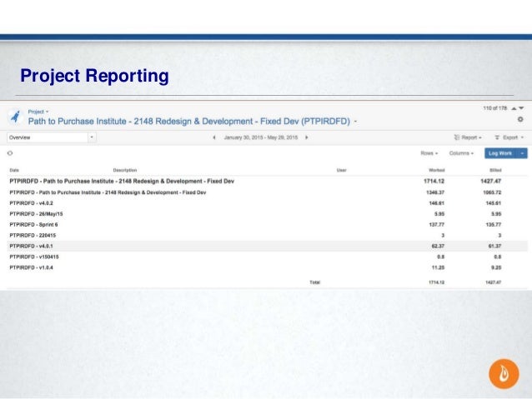Open the Columns dropdown
Viewport: 532px width, 399px height.
(x=461, y=153)
